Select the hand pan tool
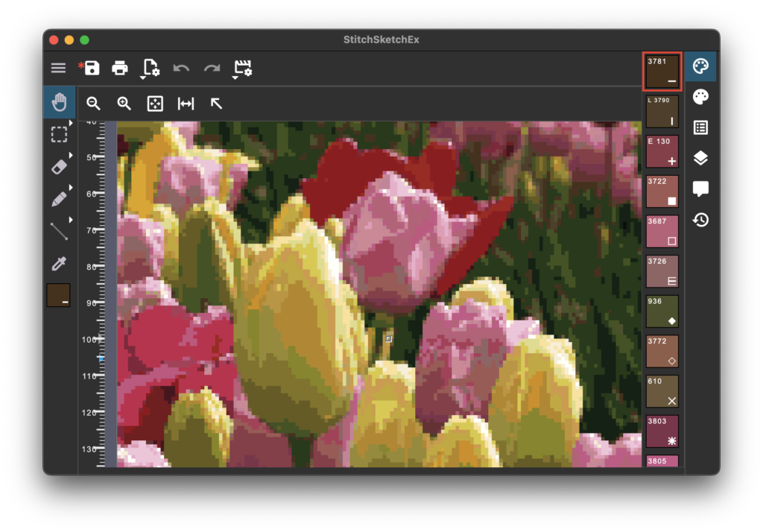Screen dimensions: 763x532 click(x=59, y=103)
